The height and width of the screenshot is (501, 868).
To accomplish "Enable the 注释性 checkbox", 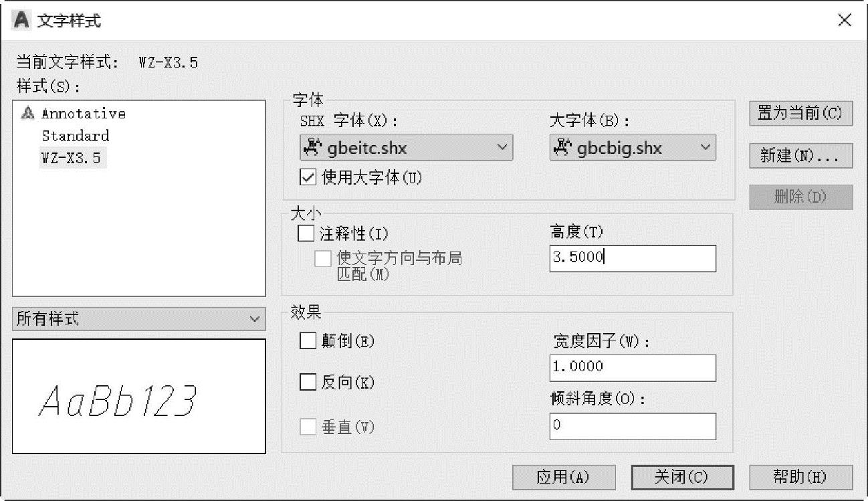I will (x=306, y=233).
